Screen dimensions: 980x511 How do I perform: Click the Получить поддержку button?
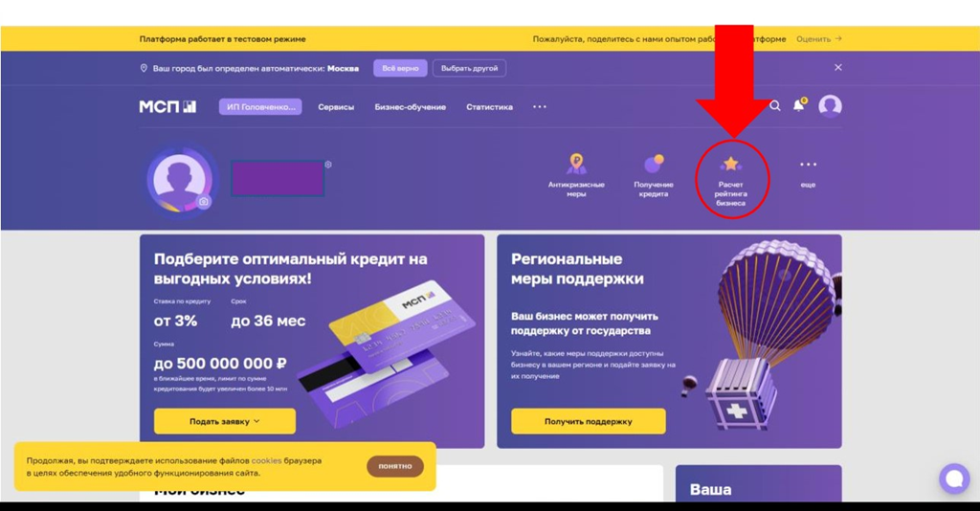[x=589, y=421]
